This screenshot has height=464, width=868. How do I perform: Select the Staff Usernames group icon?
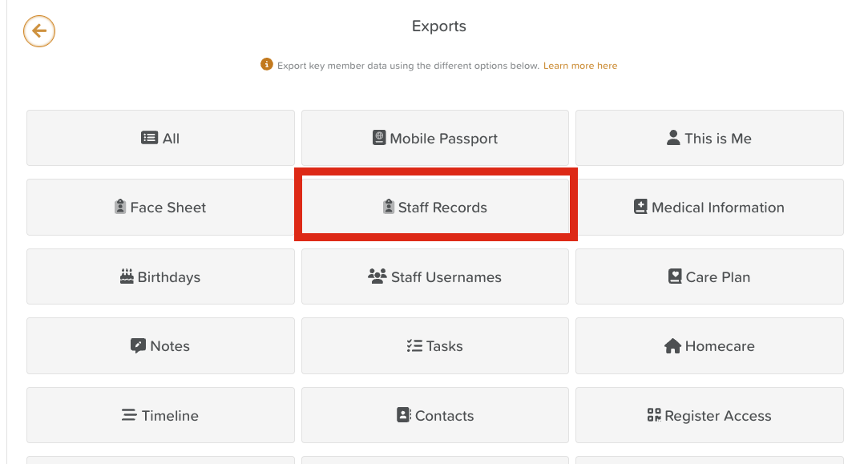[377, 276]
